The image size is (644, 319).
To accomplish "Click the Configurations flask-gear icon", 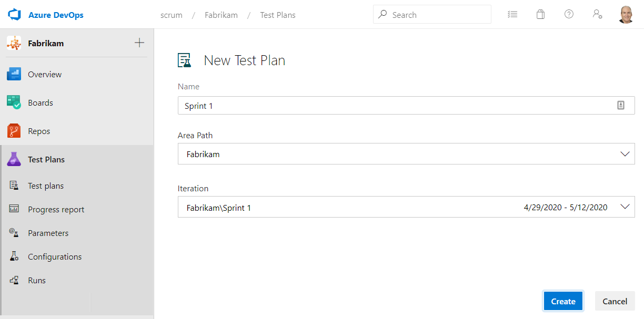I will pos(14,256).
